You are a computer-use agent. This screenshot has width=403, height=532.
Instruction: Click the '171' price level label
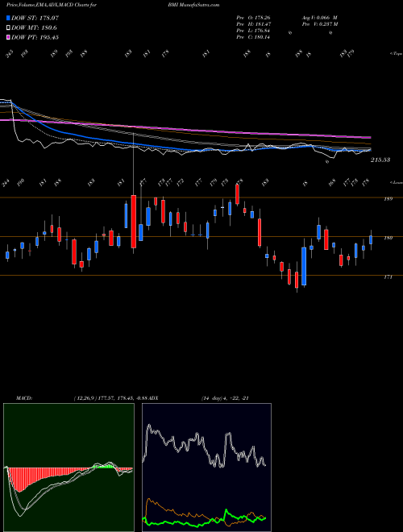click(388, 277)
